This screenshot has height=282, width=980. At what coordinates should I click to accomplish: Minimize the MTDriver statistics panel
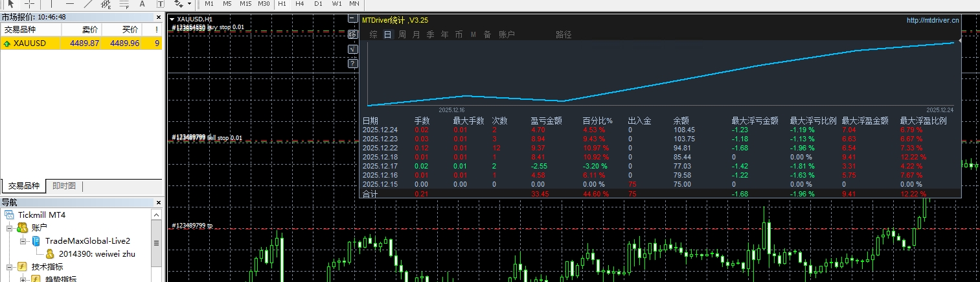click(353, 19)
